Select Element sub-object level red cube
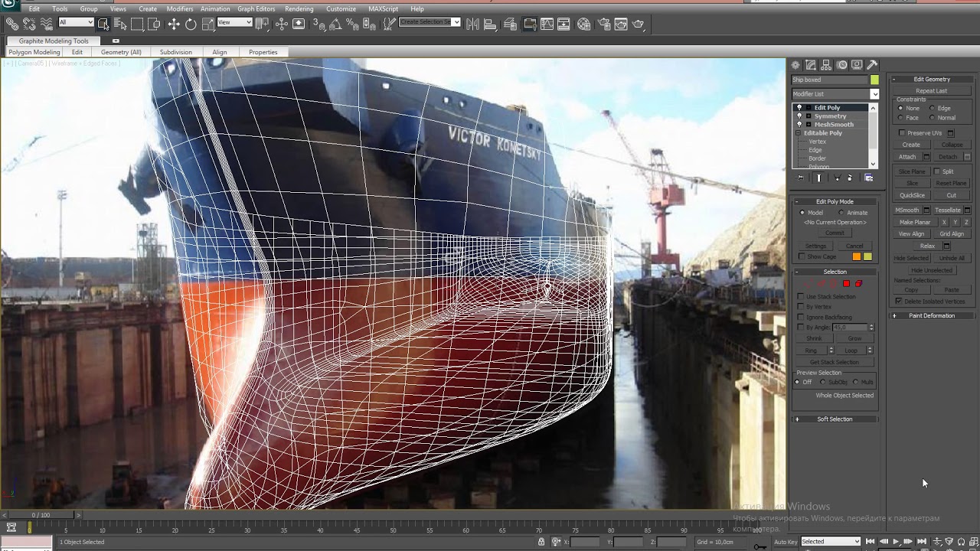Screen dimensions: 980x551 point(858,284)
